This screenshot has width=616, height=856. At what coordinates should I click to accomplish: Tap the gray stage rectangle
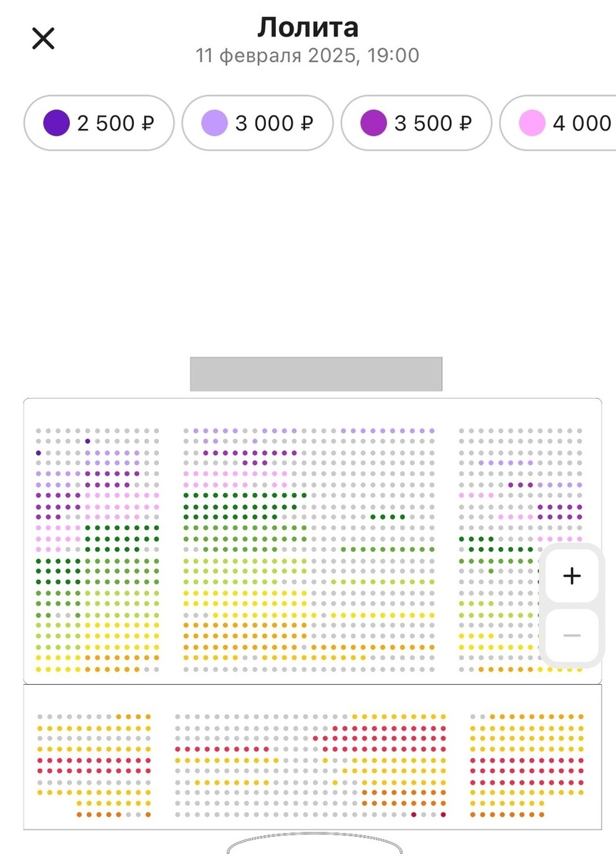click(316, 374)
